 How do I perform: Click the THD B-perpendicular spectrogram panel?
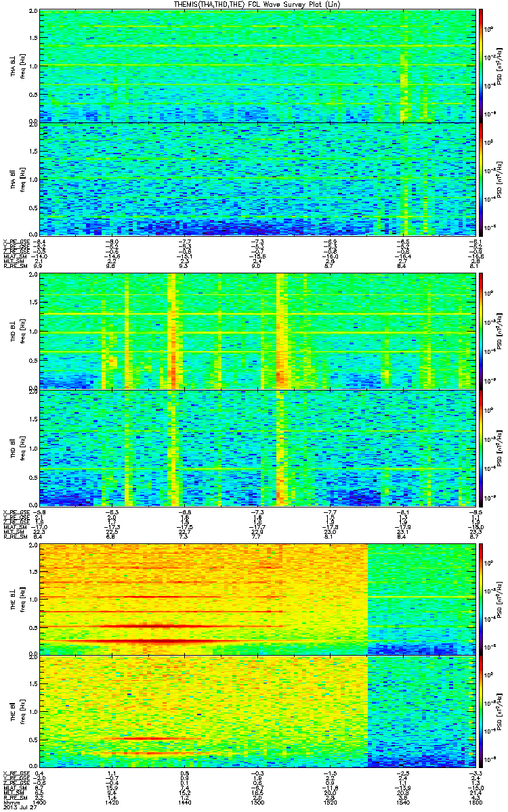point(257,331)
